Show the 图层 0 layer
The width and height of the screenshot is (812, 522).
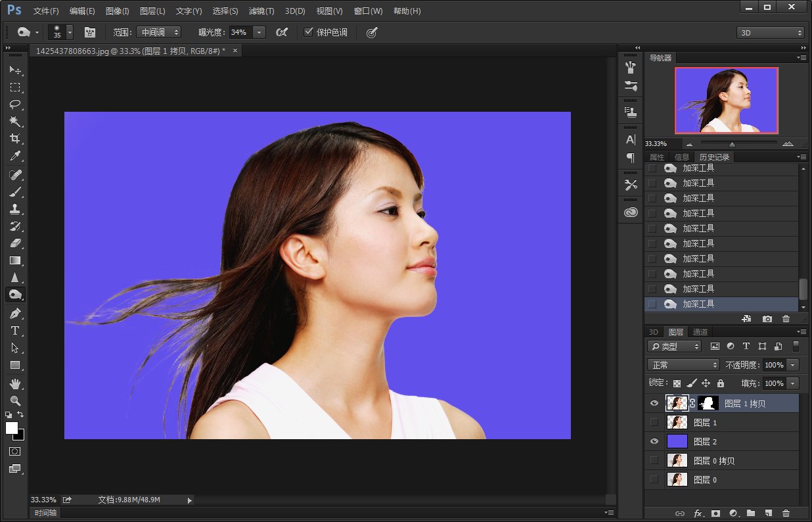coord(654,480)
